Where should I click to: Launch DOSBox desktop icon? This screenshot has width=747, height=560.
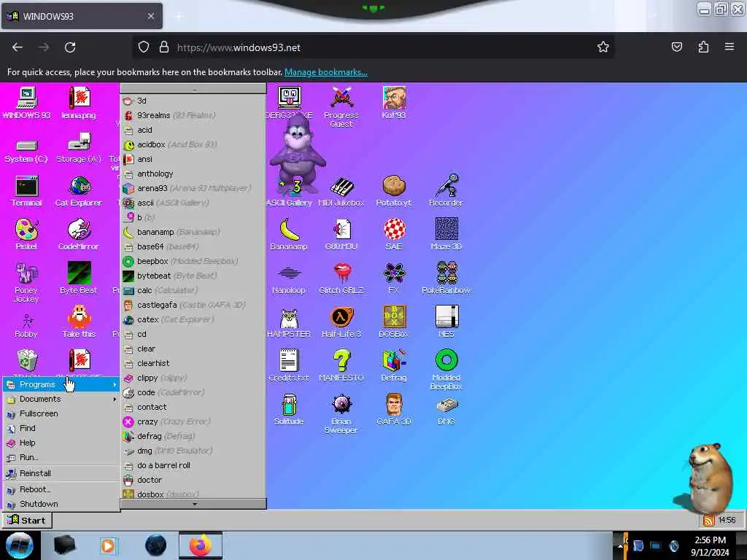click(394, 322)
